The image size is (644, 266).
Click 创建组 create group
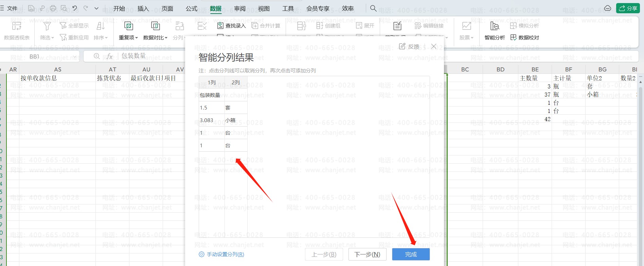[x=328, y=26]
